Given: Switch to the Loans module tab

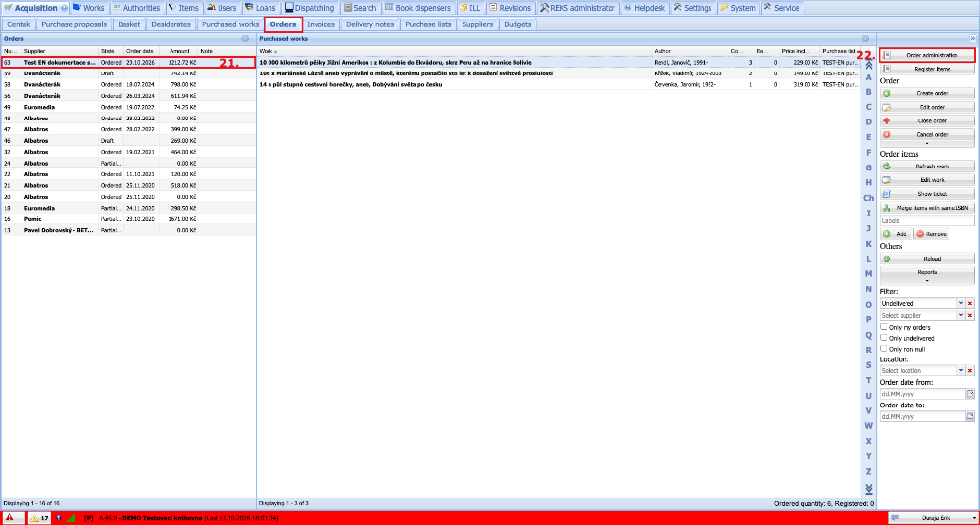Looking at the screenshot, I should click(260, 8).
